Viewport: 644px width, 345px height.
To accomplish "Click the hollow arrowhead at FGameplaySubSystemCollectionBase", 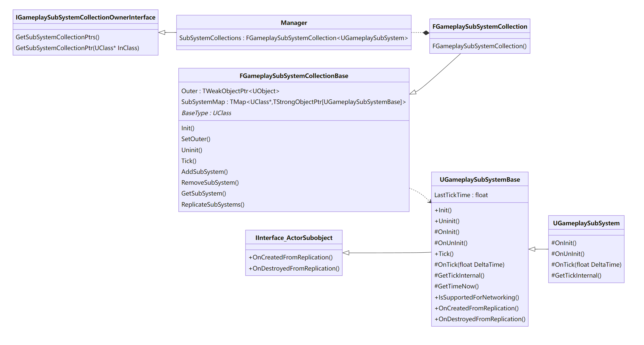I will 413,92.
